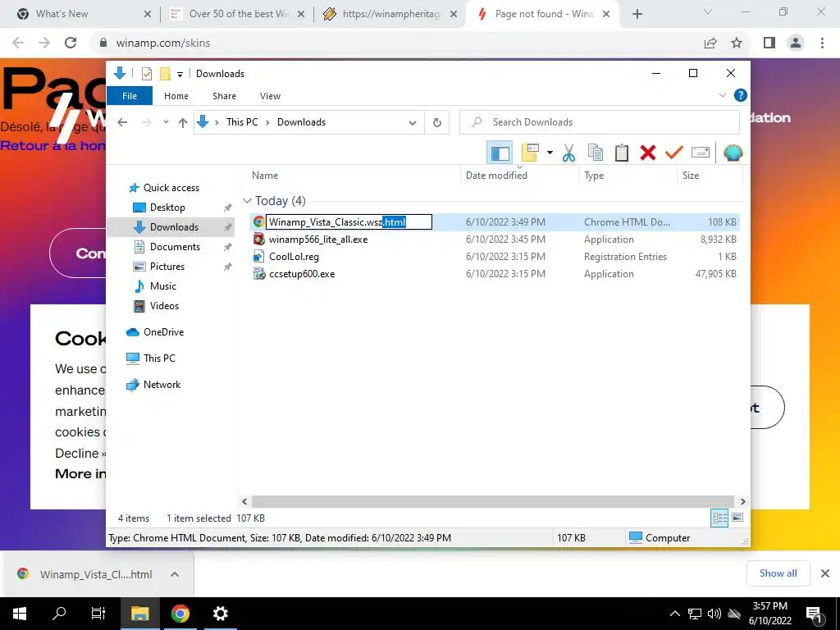The image size is (840, 630).
Task: Open the File ribbon tab
Action: click(x=130, y=96)
